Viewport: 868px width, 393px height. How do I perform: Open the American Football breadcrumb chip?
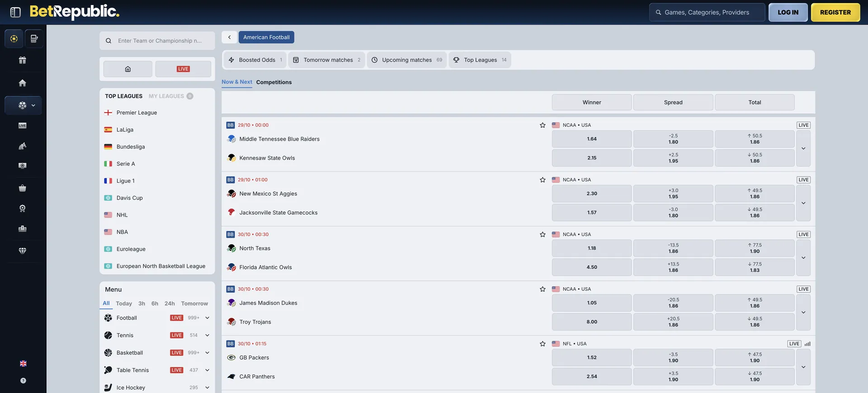point(266,37)
